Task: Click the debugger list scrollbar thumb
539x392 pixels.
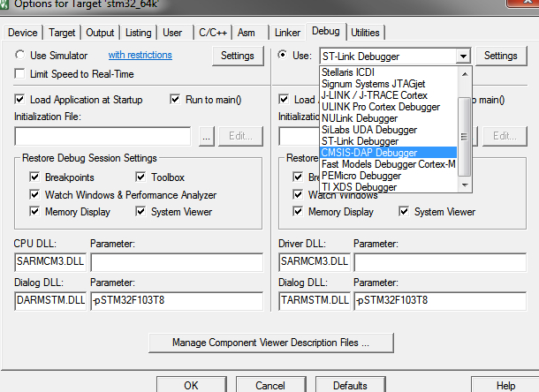Action: coord(465,136)
